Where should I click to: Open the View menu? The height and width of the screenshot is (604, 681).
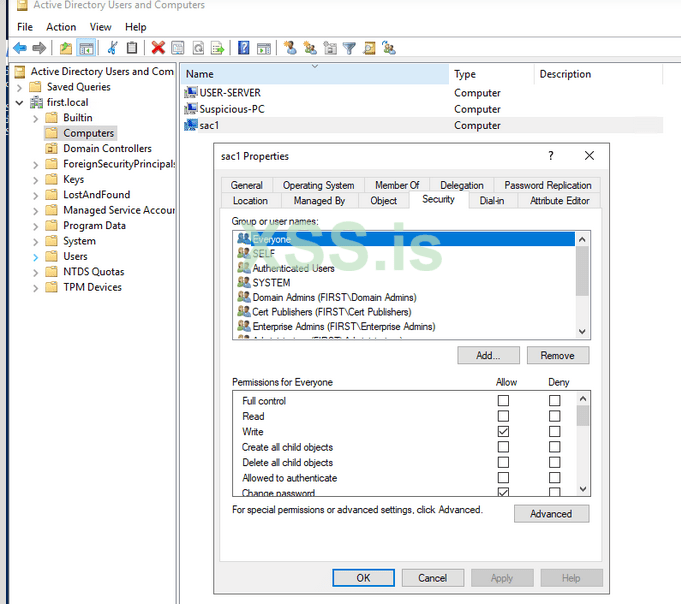point(100,27)
